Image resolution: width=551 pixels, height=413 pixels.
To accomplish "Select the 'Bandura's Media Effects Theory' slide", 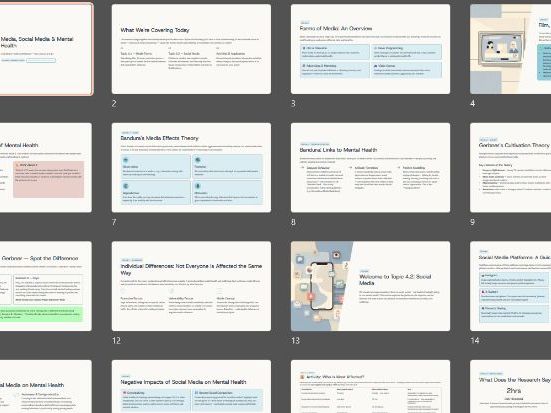I will coord(191,167).
